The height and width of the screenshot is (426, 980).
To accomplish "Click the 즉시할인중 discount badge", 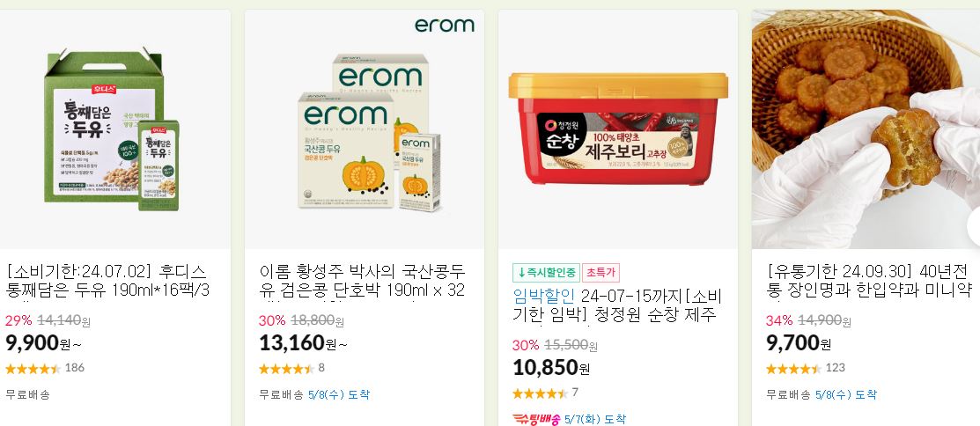I will pyautogui.click(x=546, y=273).
